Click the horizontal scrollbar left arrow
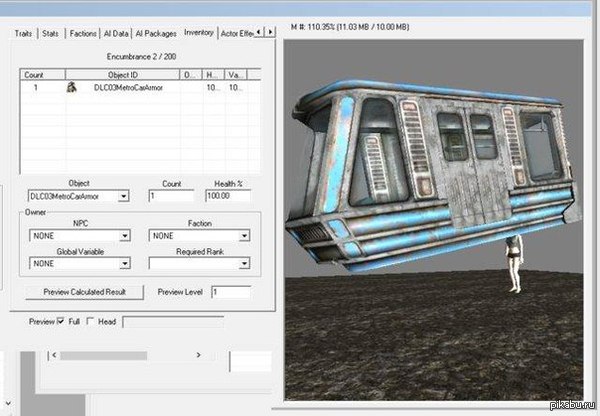600x416 pixels. (54, 355)
